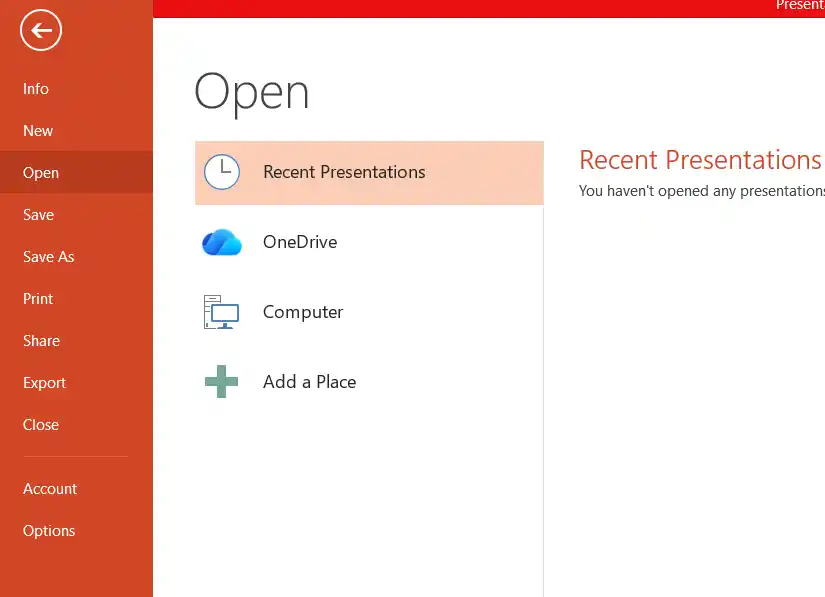Click the Add a Place label
This screenshot has width=825, height=597.
(309, 381)
